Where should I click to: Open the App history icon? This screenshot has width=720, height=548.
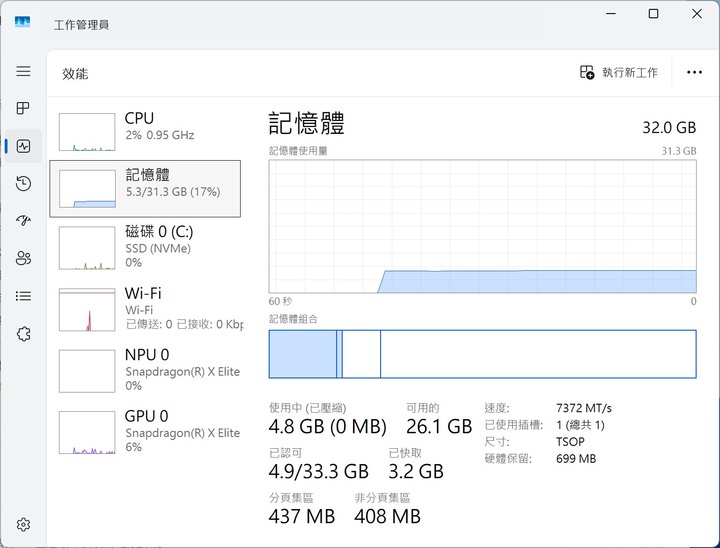23,183
